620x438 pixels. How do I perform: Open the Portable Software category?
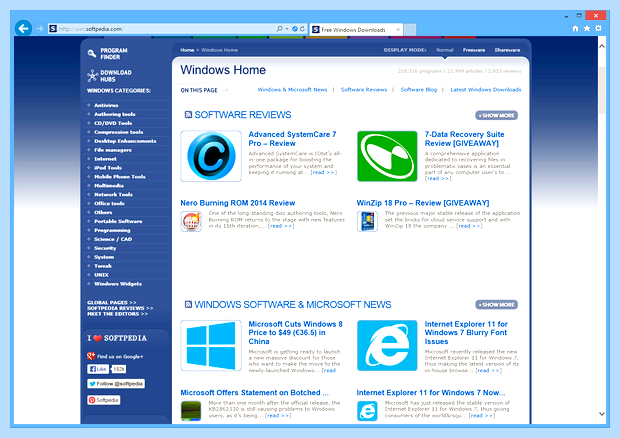click(118, 221)
